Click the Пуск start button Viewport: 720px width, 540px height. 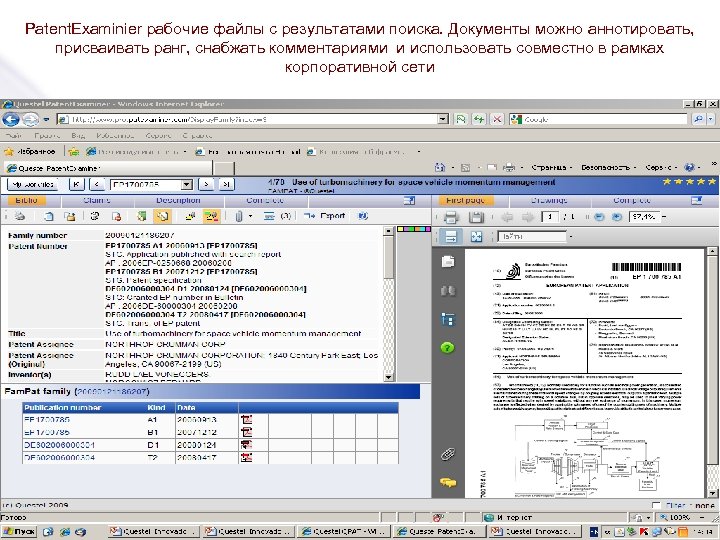coord(19,532)
